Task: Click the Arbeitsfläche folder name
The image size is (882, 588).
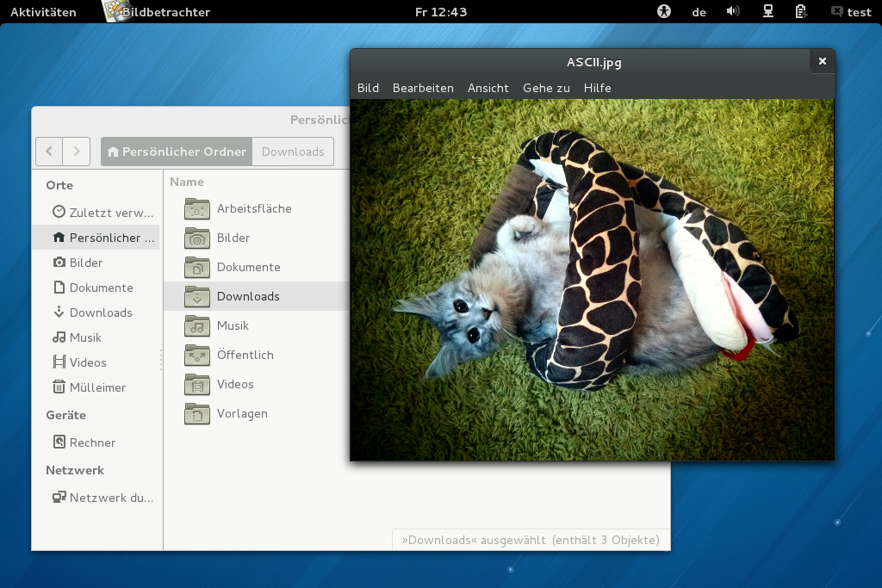Action: coord(254,208)
